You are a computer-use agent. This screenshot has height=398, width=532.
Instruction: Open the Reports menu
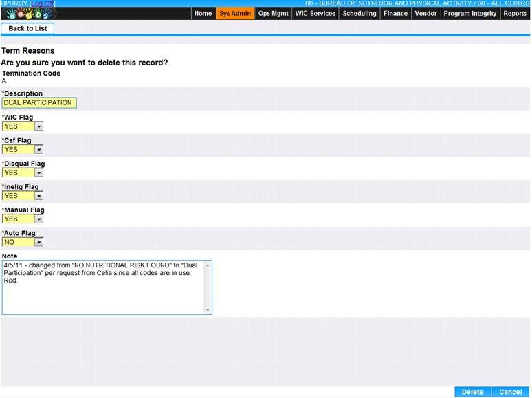pos(515,14)
